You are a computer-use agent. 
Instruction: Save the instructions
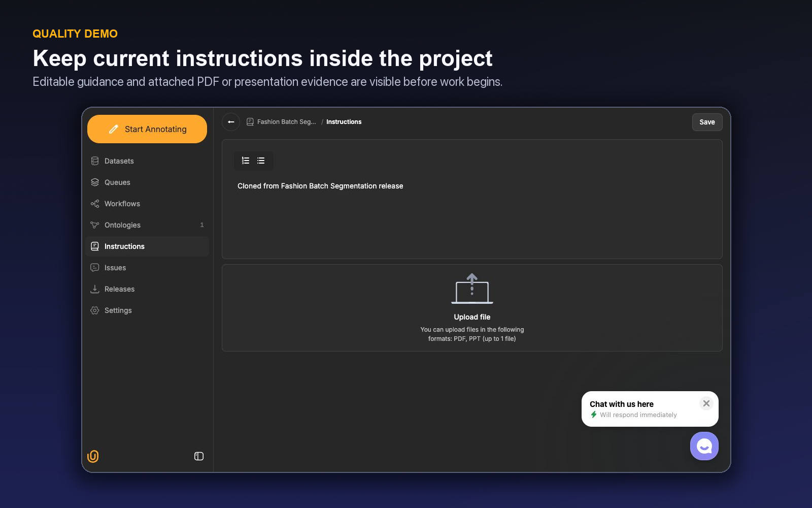(x=707, y=122)
